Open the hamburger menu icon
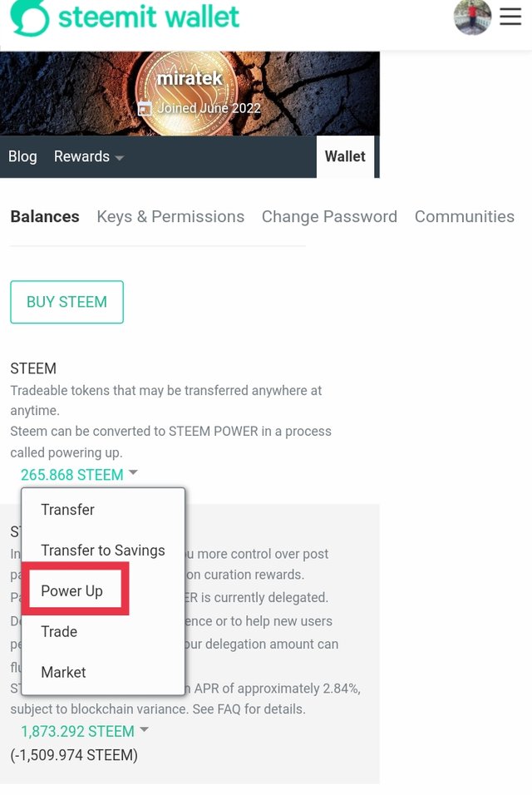 click(510, 17)
